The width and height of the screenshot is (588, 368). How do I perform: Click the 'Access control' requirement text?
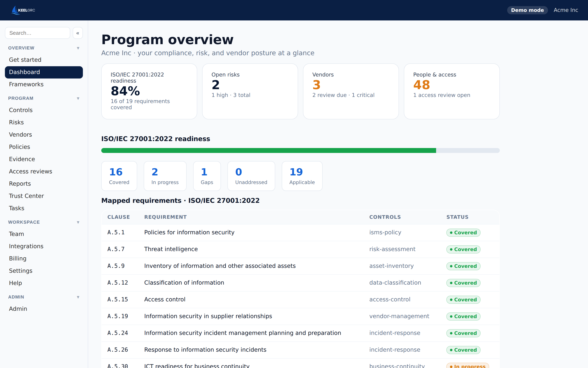tap(165, 299)
